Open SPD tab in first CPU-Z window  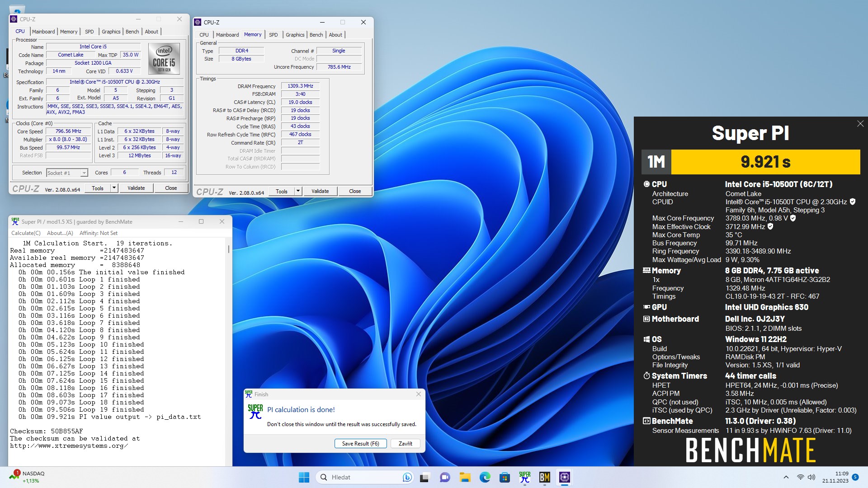click(x=90, y=32)
